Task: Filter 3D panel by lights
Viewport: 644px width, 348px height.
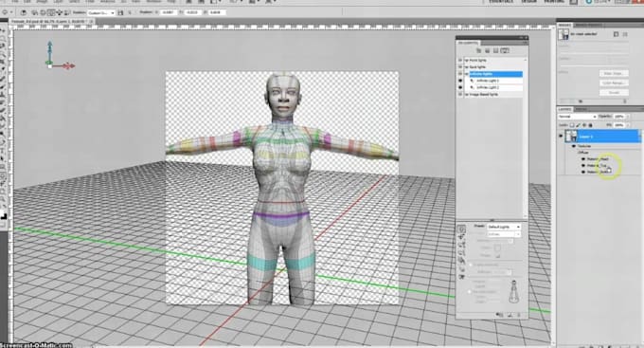Action: click(505, 50)
